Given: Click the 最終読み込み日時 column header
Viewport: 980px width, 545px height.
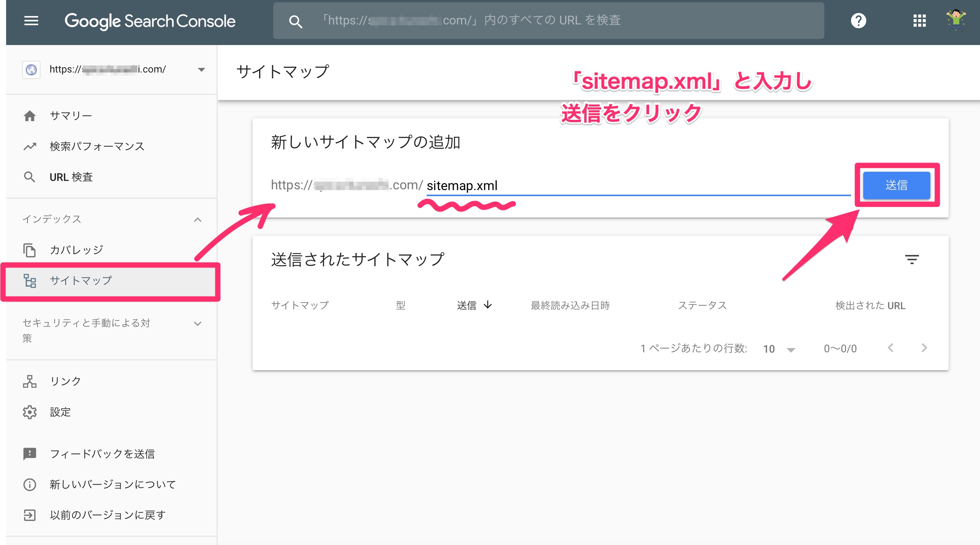Looking at the screenshot, I should [570, 305].
